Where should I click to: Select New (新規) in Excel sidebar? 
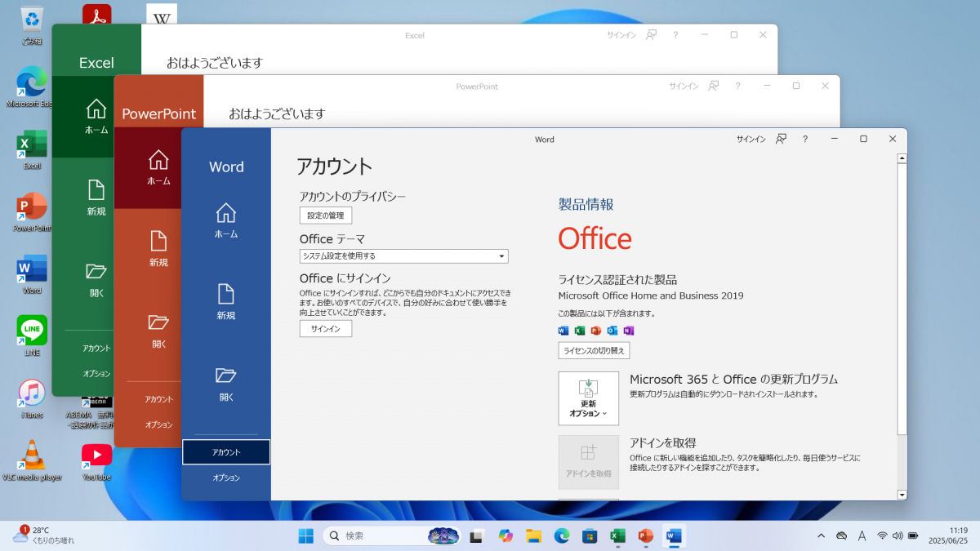pos(96,198)
